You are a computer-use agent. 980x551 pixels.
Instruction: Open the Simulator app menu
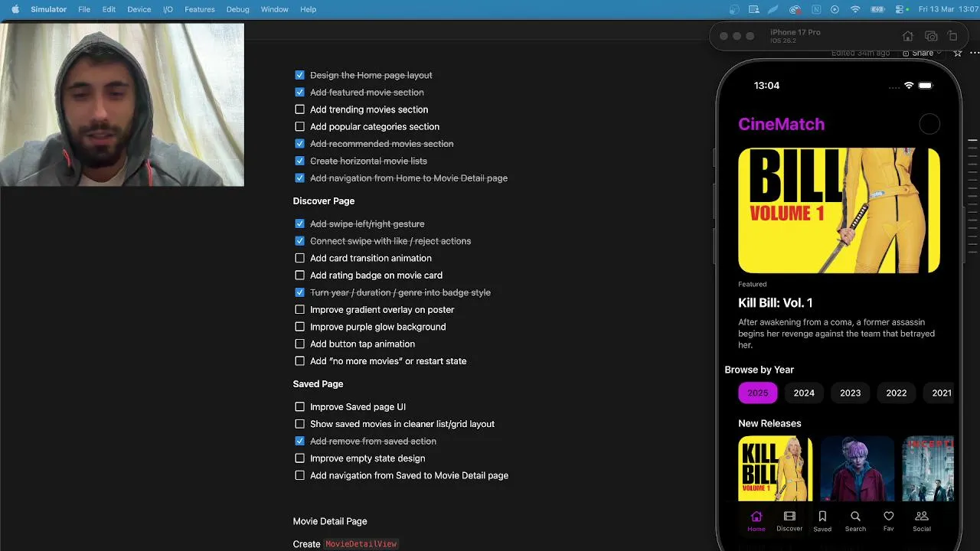(48, 9)
